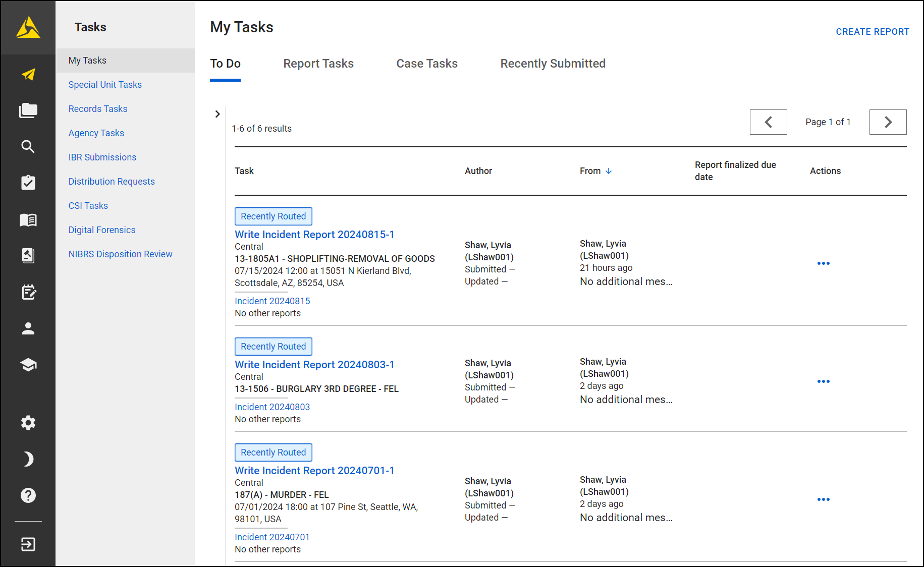Click the CREATE REPORT button

tap(873, 31)
